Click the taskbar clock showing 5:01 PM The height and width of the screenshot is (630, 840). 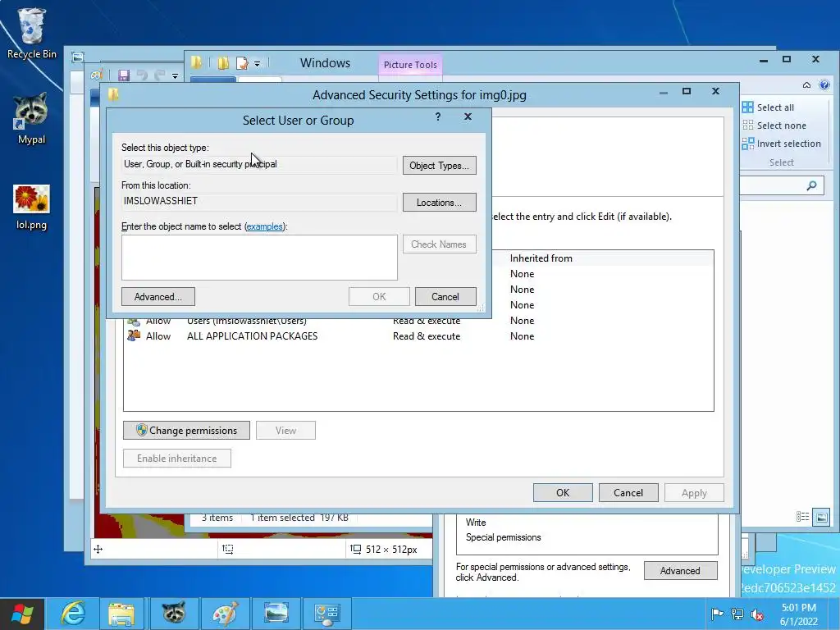[799, 614]
